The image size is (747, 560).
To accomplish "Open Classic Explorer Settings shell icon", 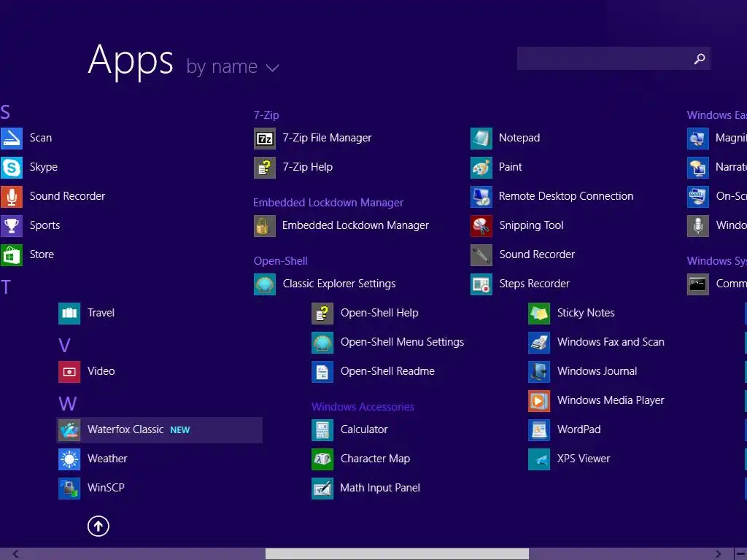I will [x=264, y=284].
